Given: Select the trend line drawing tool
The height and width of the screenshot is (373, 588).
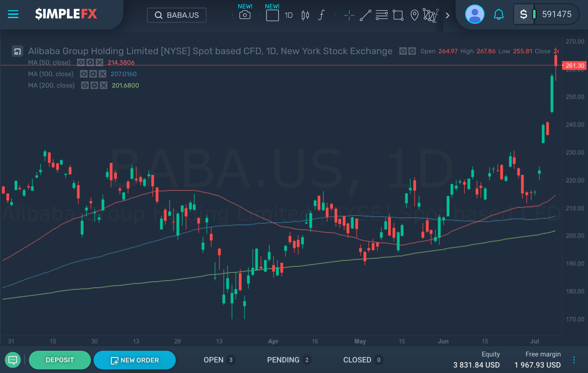Looking at the screenshot, I should point(365,15).
